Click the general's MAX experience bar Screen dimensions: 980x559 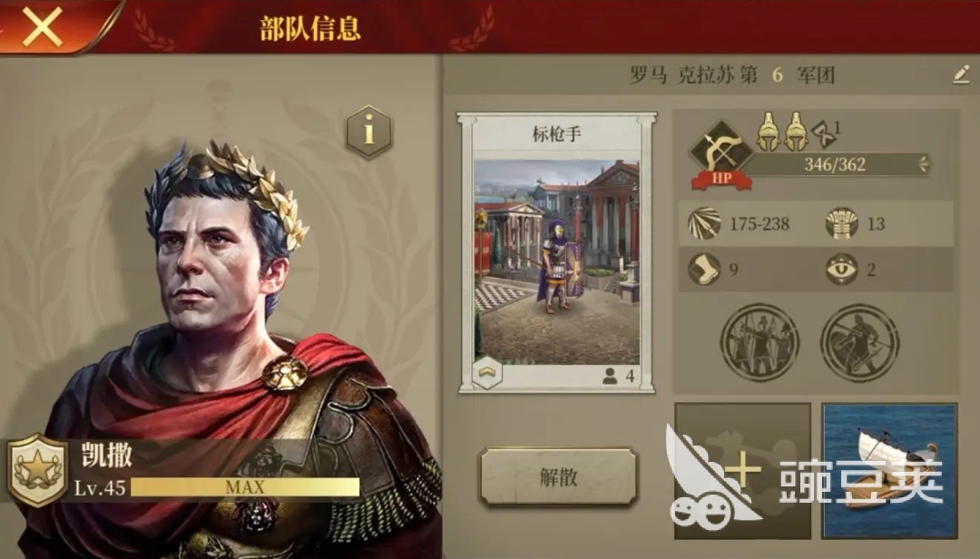tap(245, 487)
